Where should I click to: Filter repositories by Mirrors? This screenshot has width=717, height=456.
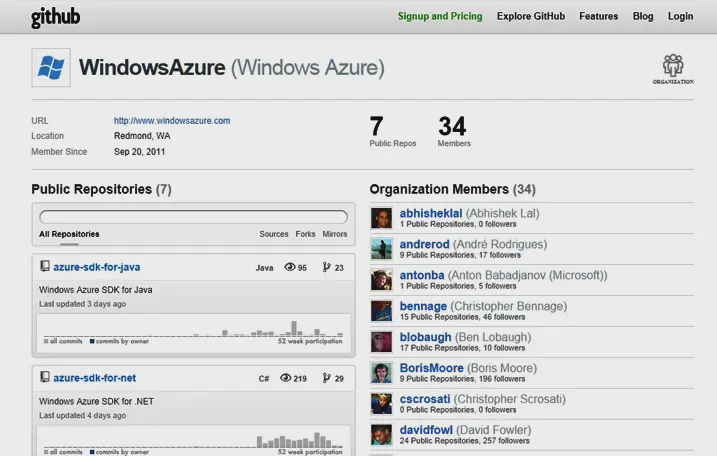tap(335, 234)
